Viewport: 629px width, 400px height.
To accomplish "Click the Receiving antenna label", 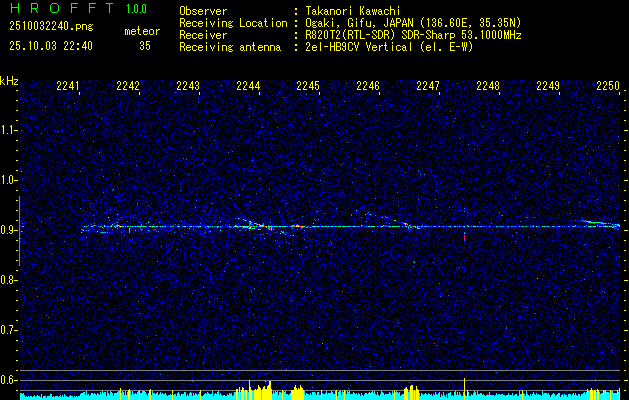I will [x=230, y=47].
